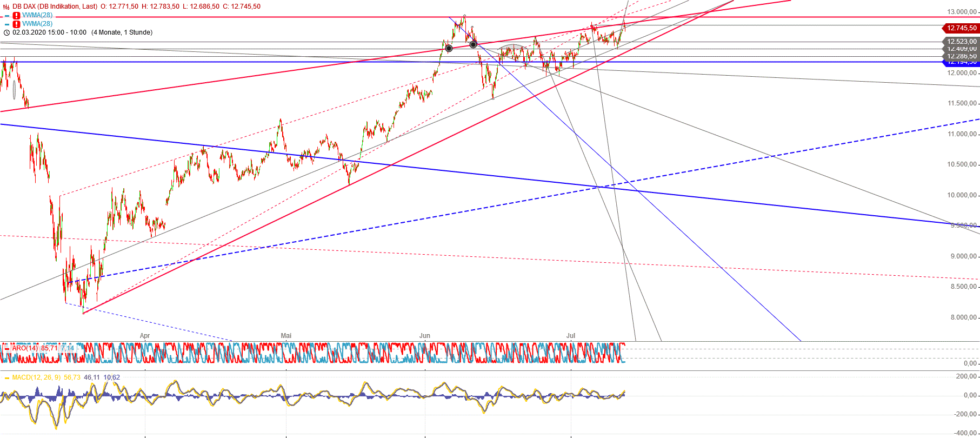The width and height of the screenshot is (980, 438).
Task: Click the MACD histogram value 10,62
Action: tap(112, 377)
